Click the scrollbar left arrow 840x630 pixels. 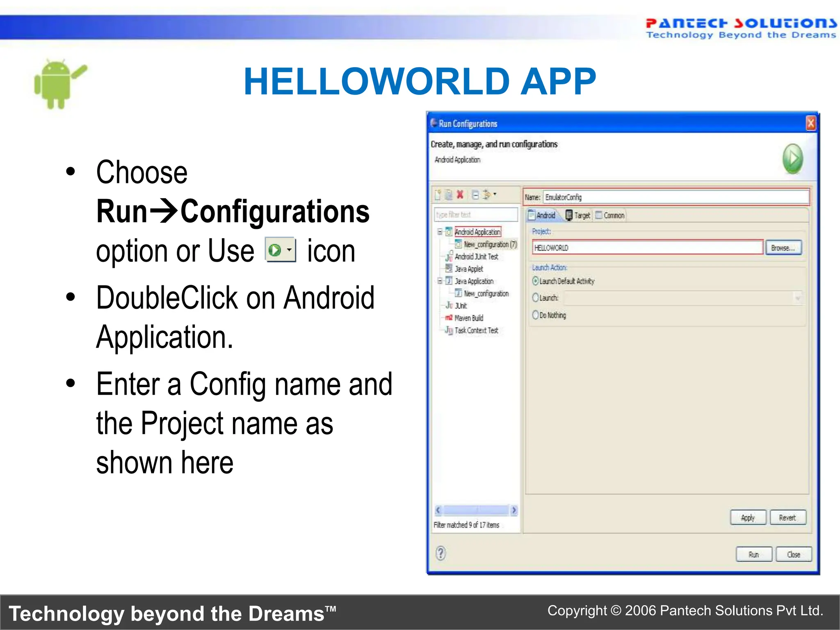438,510
